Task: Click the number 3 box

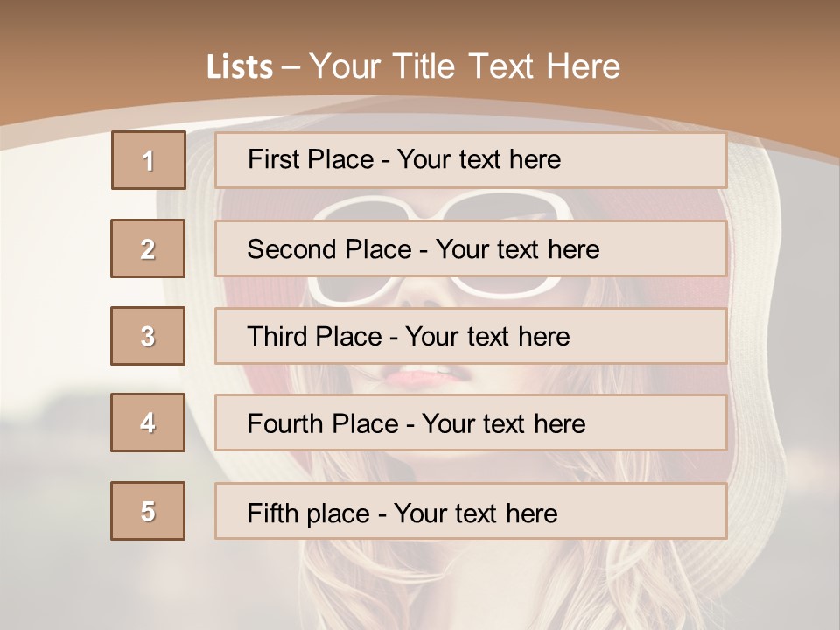Action: pos(148,336)
